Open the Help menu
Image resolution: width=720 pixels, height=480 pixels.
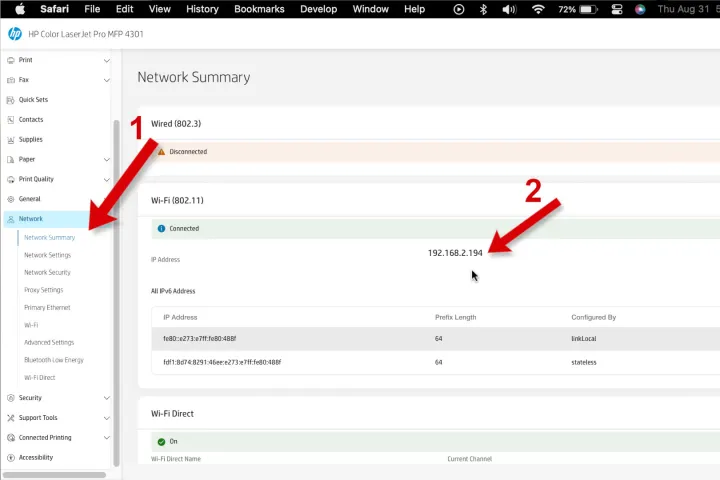point(414,9)
